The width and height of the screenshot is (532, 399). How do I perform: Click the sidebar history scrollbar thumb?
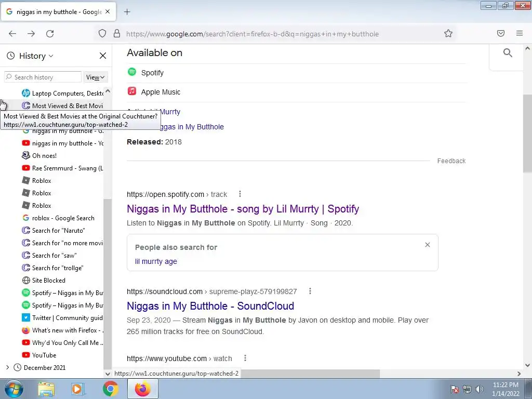pyautogui.click(x=108, y=284)
